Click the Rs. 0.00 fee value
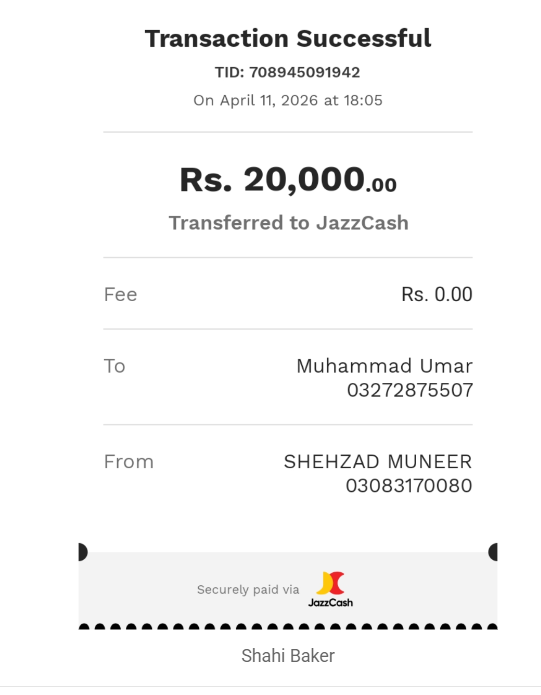 [x=437, y=295]
